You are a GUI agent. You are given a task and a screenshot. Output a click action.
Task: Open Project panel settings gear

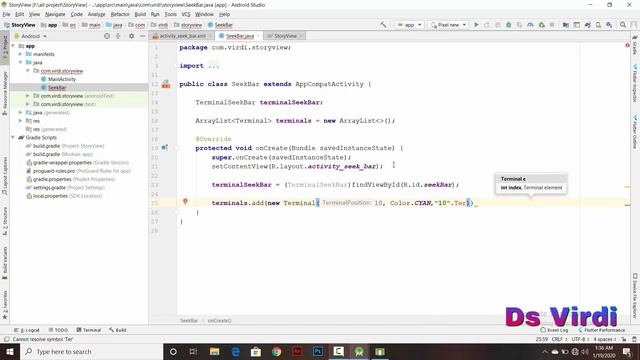coord(131,36)
